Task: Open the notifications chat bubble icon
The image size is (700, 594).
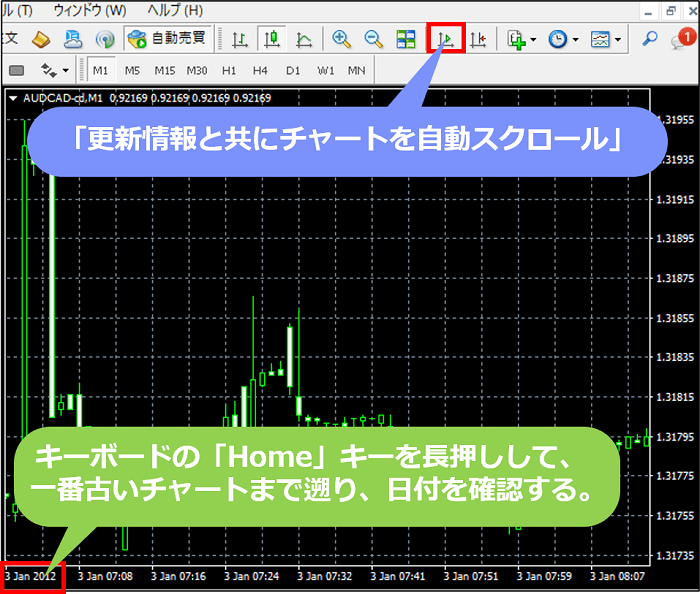Action: (x=681, y=40)
